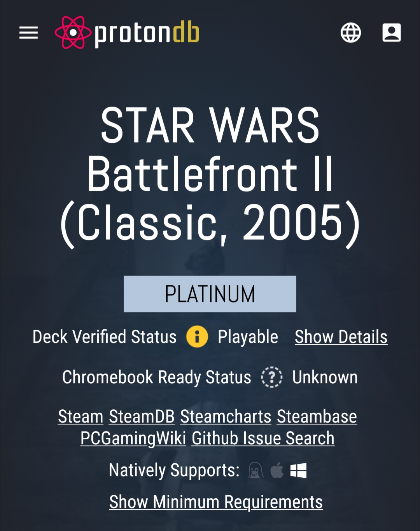Click the PLATINUM rating badge

point(210,294)
